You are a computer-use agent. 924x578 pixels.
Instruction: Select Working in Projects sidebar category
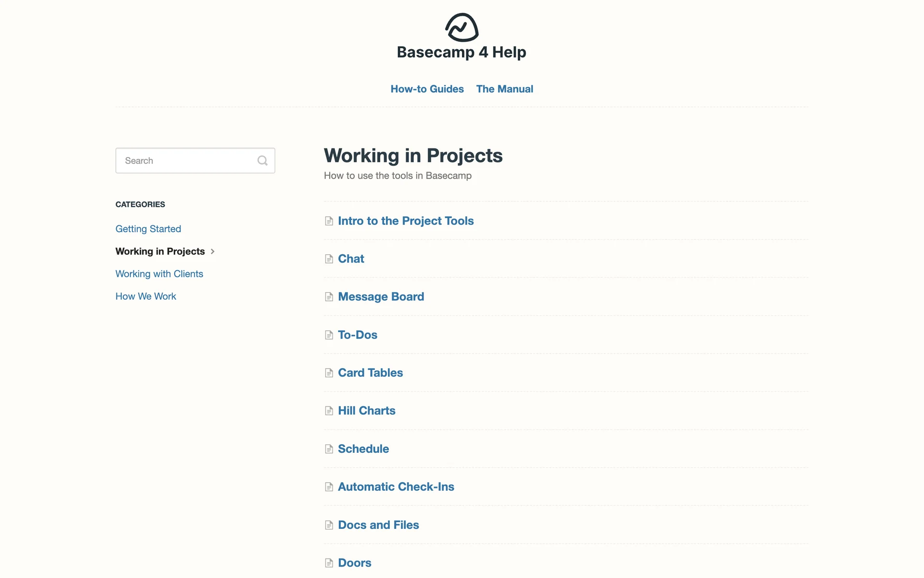coord(160,251)
